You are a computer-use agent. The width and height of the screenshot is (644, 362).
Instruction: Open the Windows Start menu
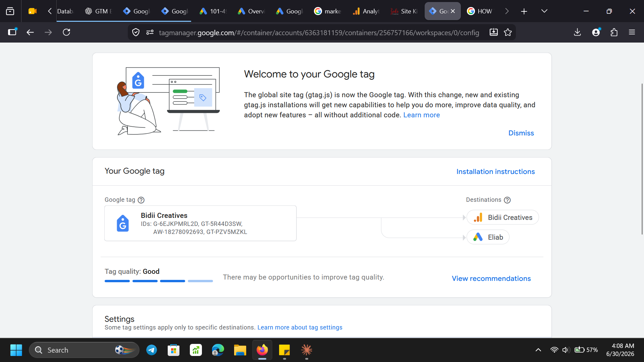(16, 350)
